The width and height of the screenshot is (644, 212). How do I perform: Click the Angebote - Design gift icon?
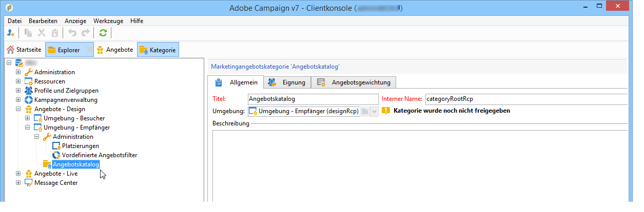pyautogui.click(x=29, y=109)
